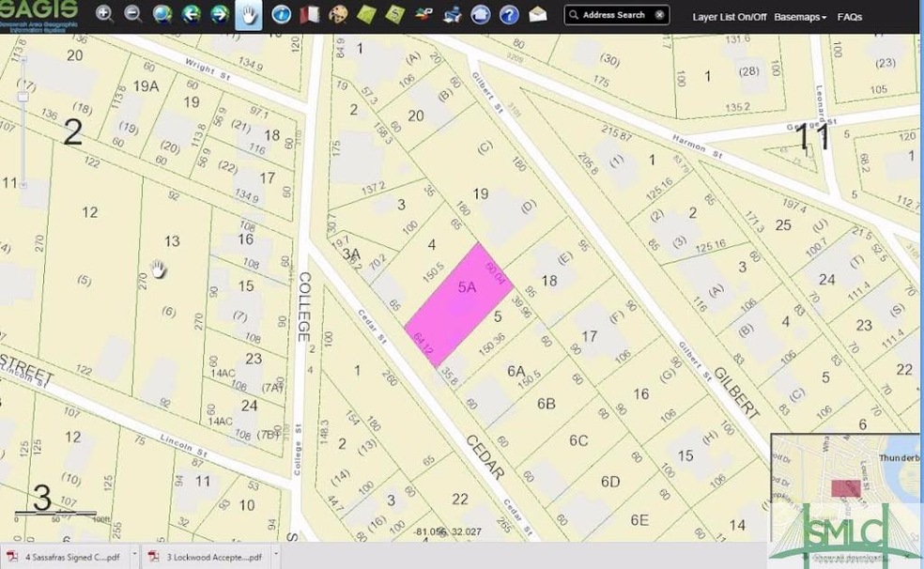Image resolution: width=924 pixels, height=569 pixels.
Task: Clear the Address Search field
Action: point(660,15)
